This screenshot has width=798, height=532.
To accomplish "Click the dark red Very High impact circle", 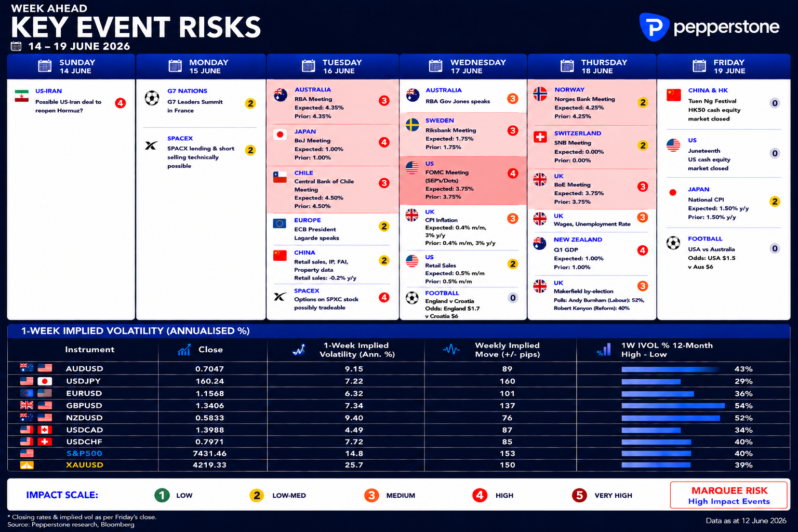I will [x=579, y=495].
